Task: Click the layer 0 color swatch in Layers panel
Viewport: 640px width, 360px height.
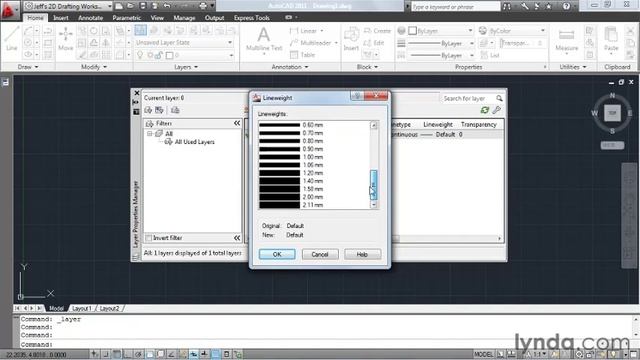Action: (x=169, y=55)
